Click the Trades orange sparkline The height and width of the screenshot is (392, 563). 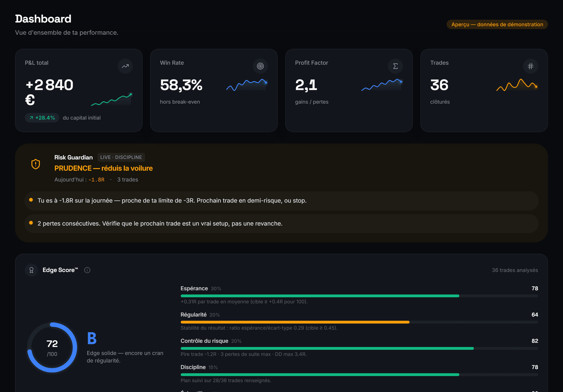pyautogui.click(x=517, y=85)
